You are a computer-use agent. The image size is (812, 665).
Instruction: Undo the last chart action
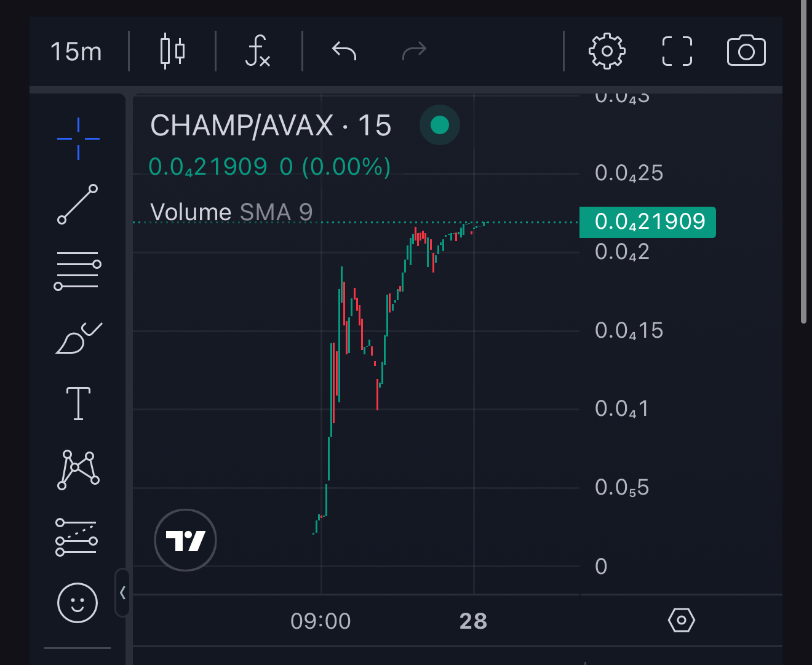pyautogui.click(x=344, y=51)
